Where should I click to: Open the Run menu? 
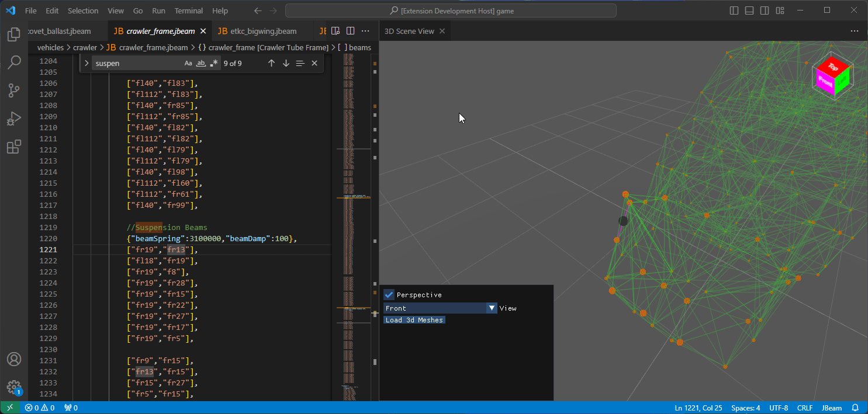click(158, 11)
